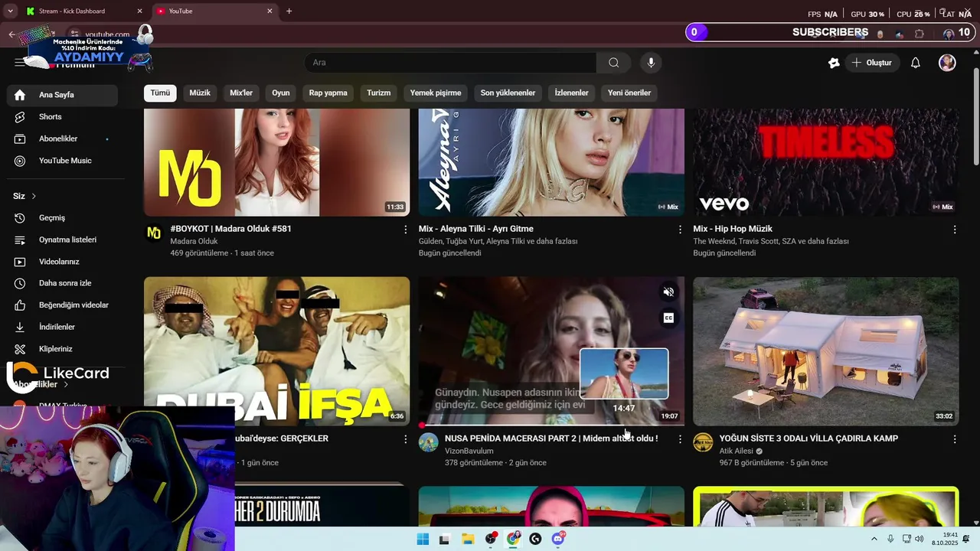Seek on the Nusa Penida preview progress bar
980x551 pixels.
click(x=551, y=425)
